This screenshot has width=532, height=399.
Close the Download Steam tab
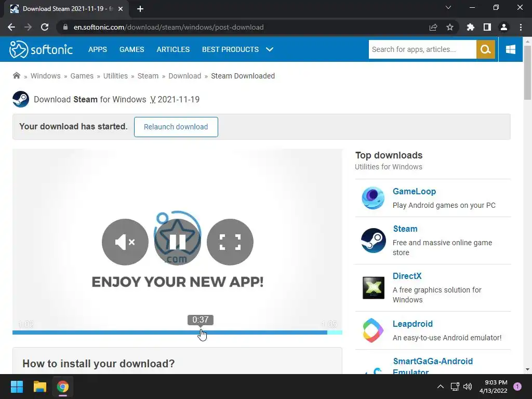coord(121,9)
